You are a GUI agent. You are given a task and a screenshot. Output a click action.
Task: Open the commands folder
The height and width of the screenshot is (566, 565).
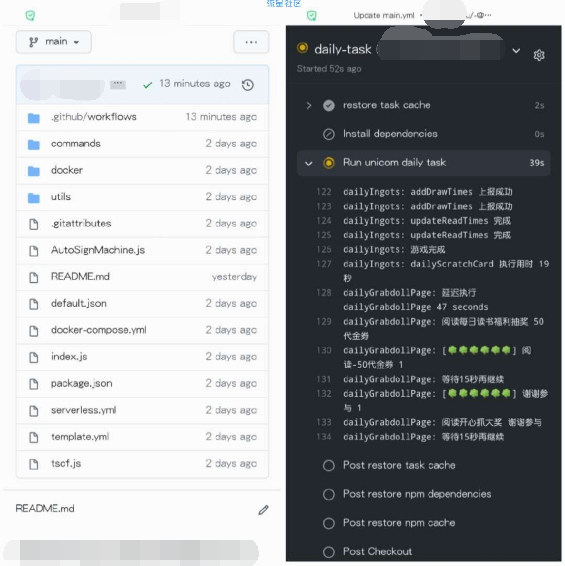(76, 144)
